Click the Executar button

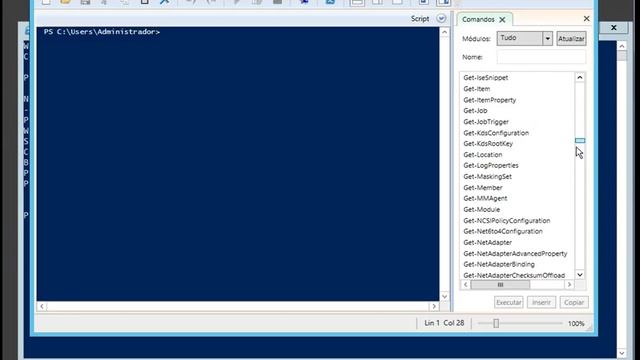(509, 302)
